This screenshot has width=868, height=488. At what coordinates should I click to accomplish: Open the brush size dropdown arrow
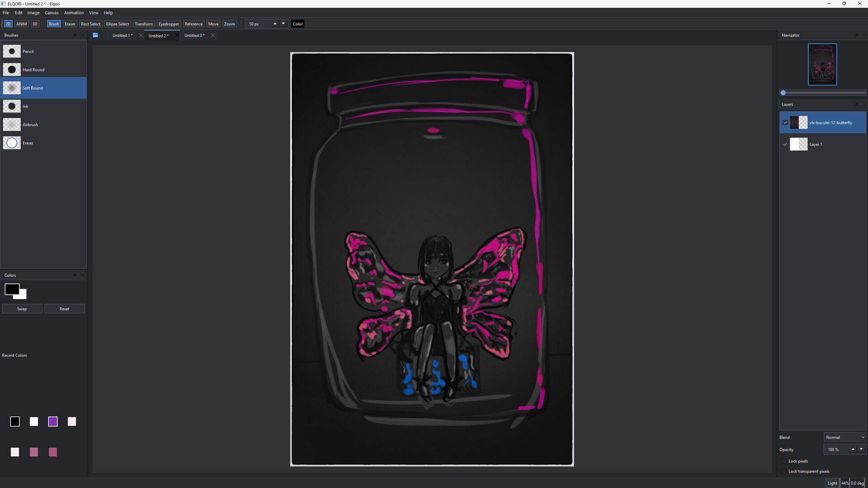pyautogui.click(x=283, y=23)
